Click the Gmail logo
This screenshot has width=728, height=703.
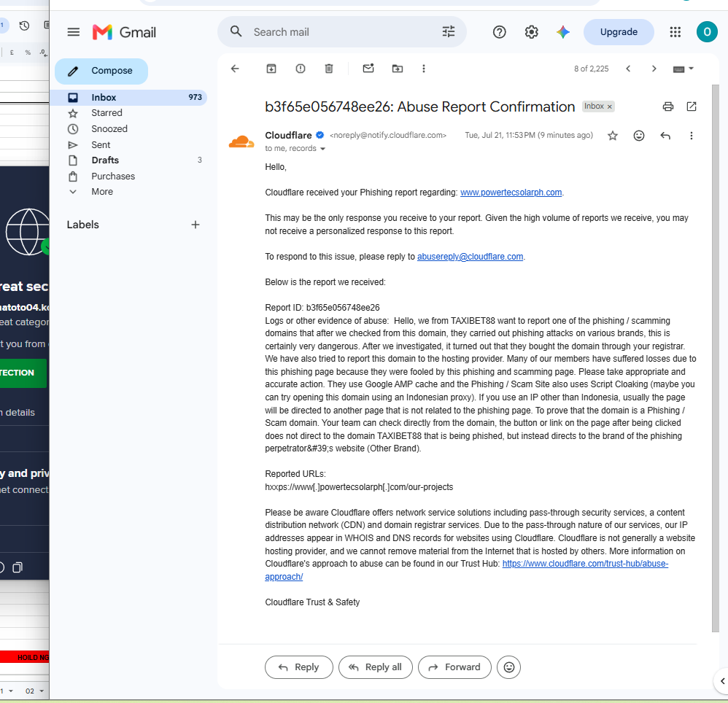coord(124,32)
